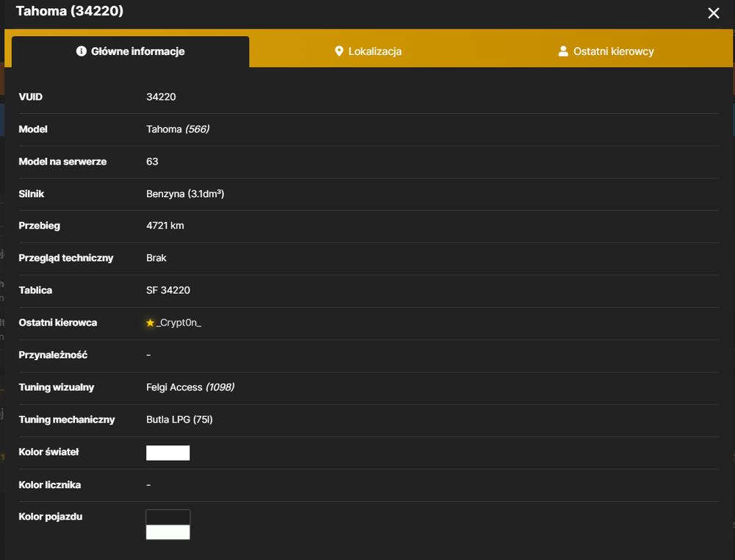Click the info icon on Główne informacje

[81, 51]
